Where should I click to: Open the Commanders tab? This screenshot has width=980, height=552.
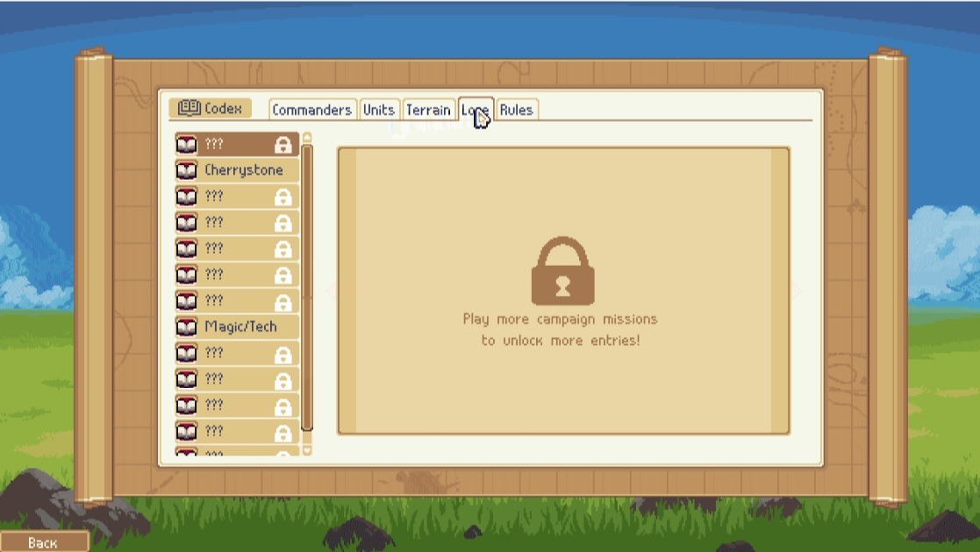tap(311, 110)
